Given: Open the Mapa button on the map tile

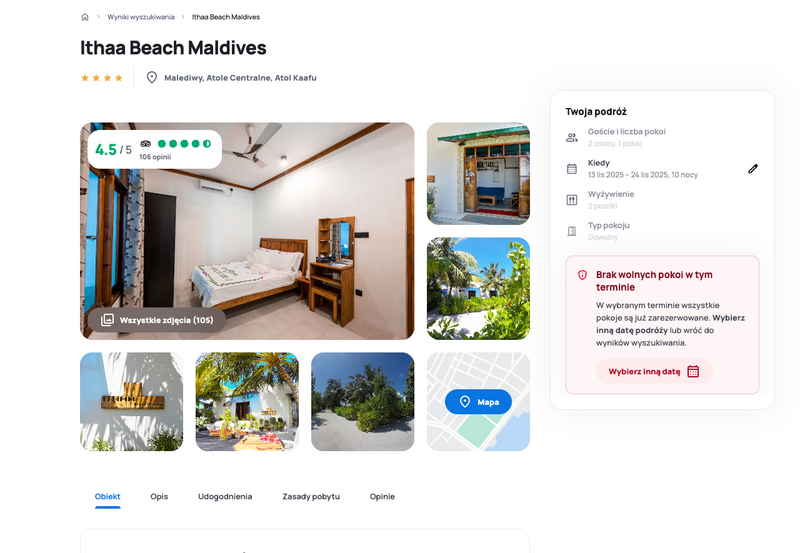Looking at the screenshot, I should 478,402.
